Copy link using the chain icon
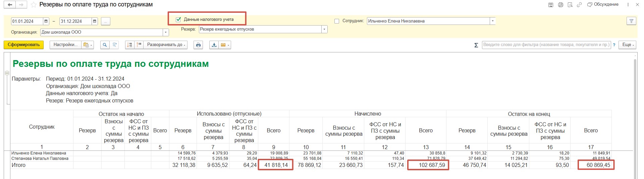 pos(579,5)
